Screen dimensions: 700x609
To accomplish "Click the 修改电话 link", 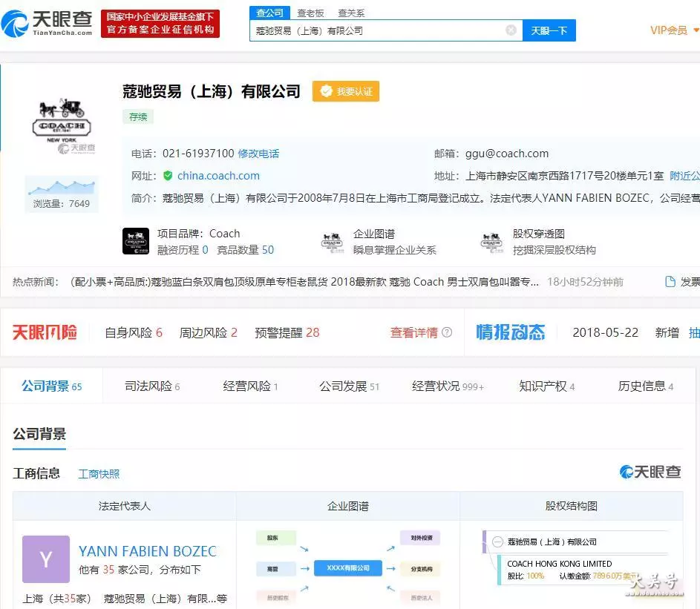I will pyautogui.click(x=258, y=154).
